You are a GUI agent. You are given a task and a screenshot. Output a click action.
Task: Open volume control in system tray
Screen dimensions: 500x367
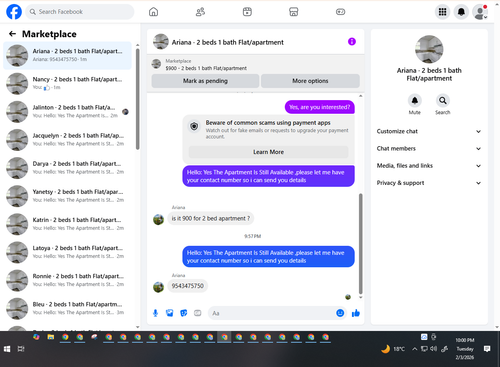tap(433, 349)
